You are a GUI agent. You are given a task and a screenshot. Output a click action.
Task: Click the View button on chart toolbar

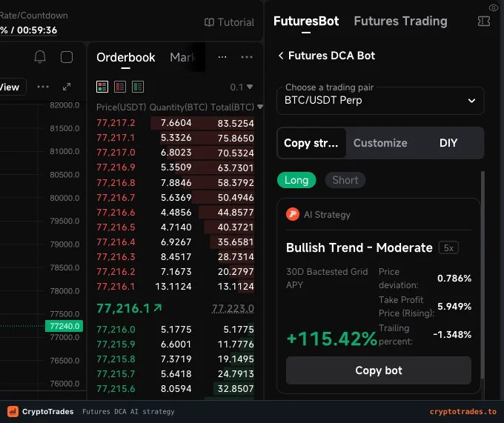11,87
